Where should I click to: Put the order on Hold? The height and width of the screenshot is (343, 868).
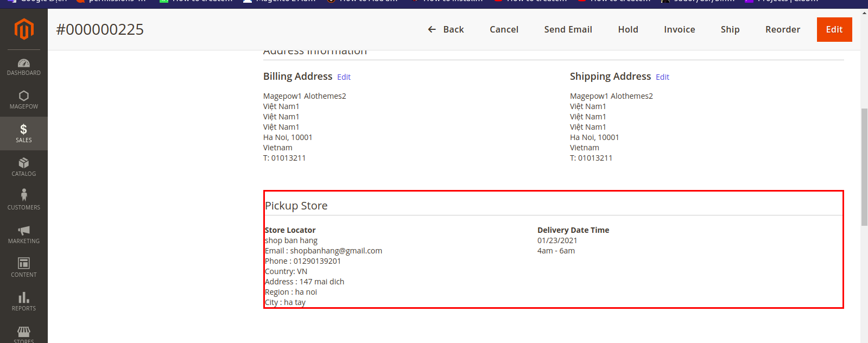628,29
